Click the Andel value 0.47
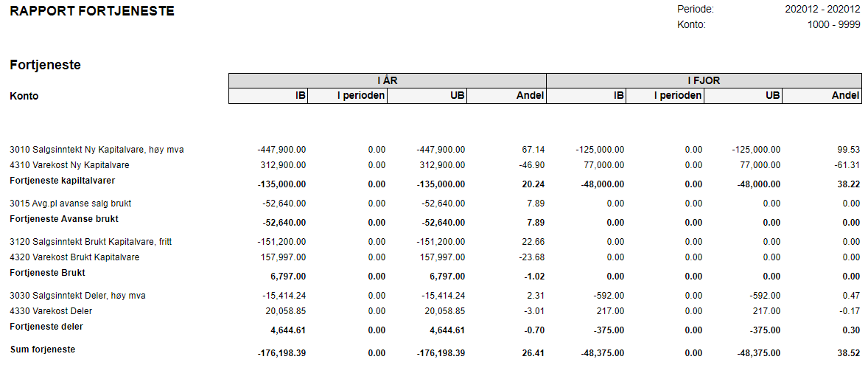 [x=851, y=296]
